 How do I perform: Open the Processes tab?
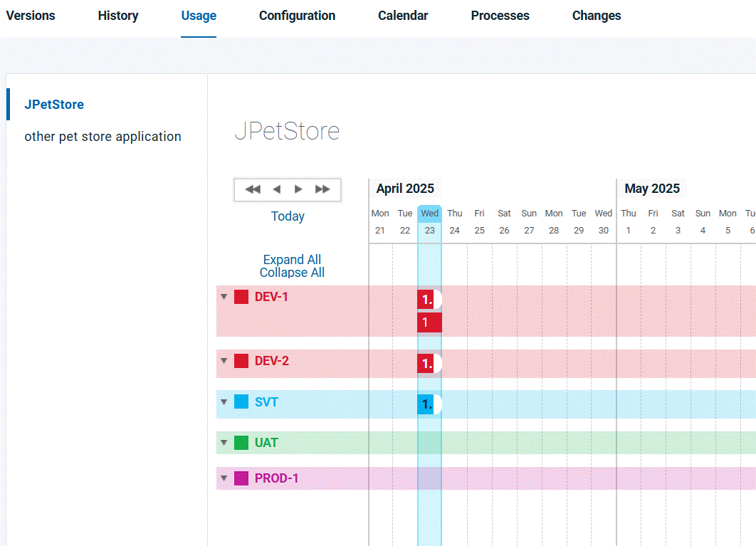[x=500, y=15]
